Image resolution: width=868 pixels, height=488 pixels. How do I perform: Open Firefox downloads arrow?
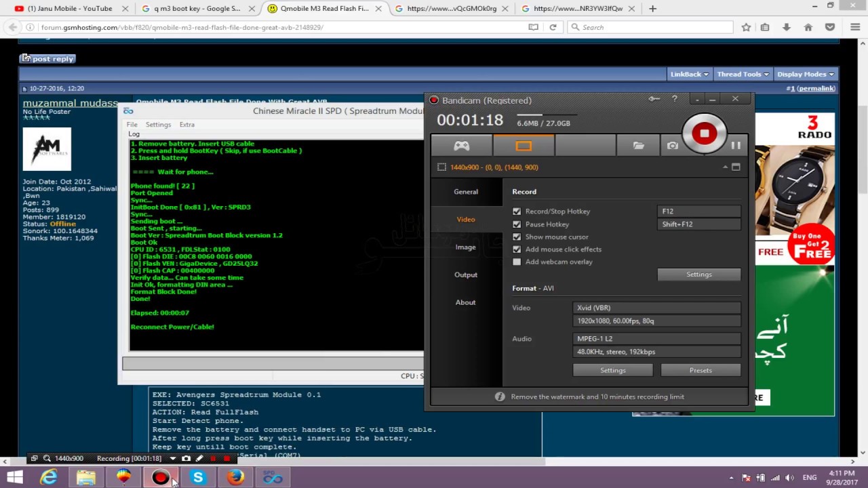(x=787, y=27)
